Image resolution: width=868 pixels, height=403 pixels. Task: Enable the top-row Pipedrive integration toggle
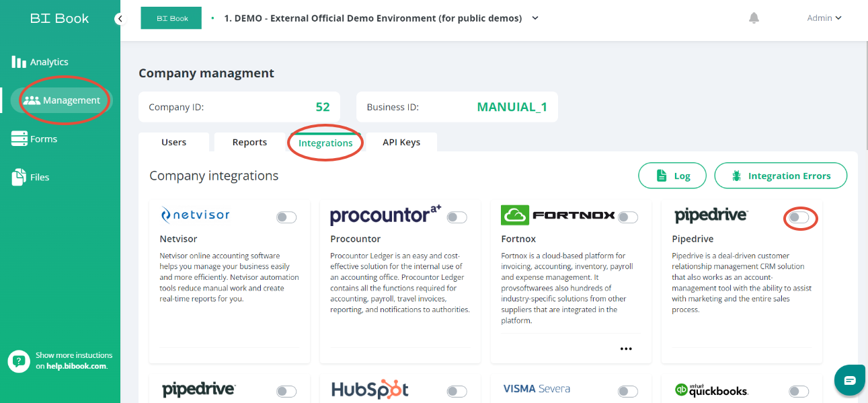[x=799, y=217]
